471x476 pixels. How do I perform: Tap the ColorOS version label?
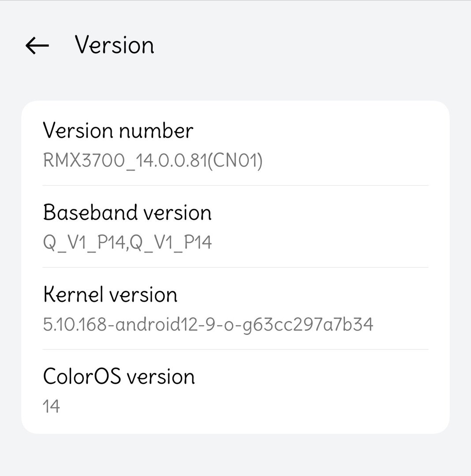[119, 377]
